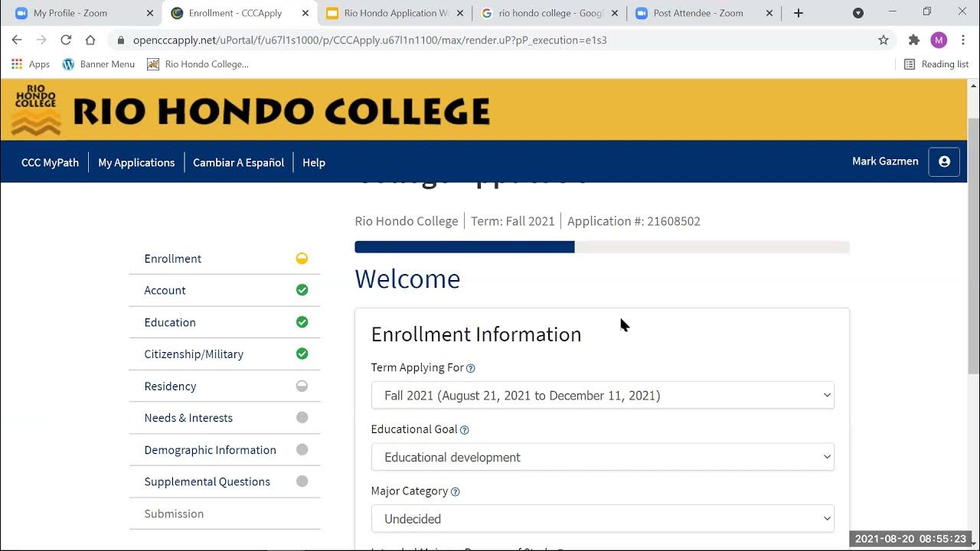The image size is (980, 551).
Task: Go to the Supplemental Questions section
Action: tap(207, 481)
